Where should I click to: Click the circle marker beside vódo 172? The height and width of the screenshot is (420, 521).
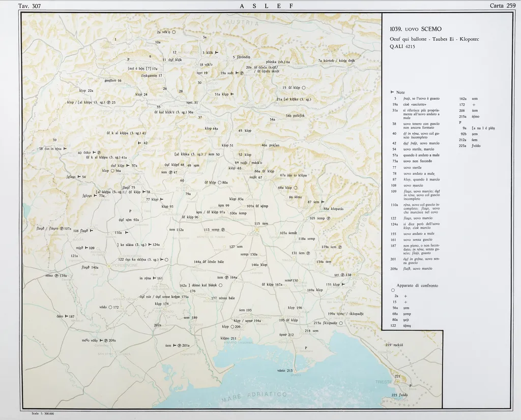[110, 307]
